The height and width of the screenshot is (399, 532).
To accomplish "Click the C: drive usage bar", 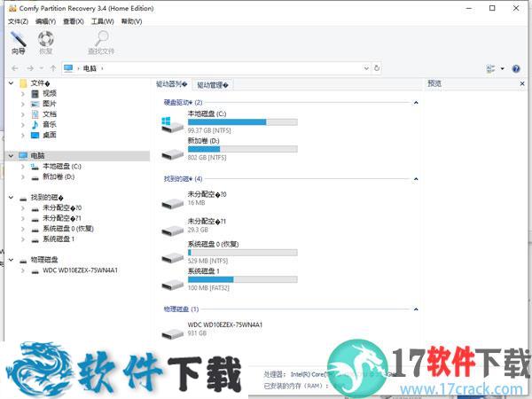I will 243,122.
